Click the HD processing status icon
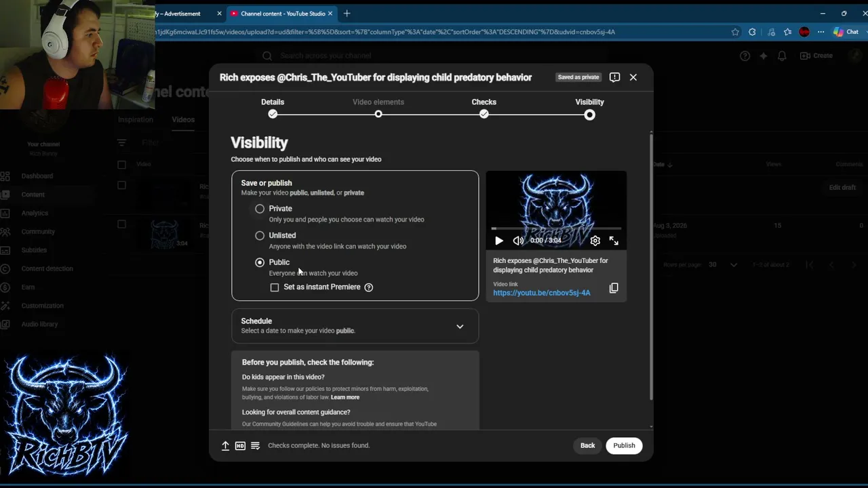 pyautogui.click(x=240, y=445)
